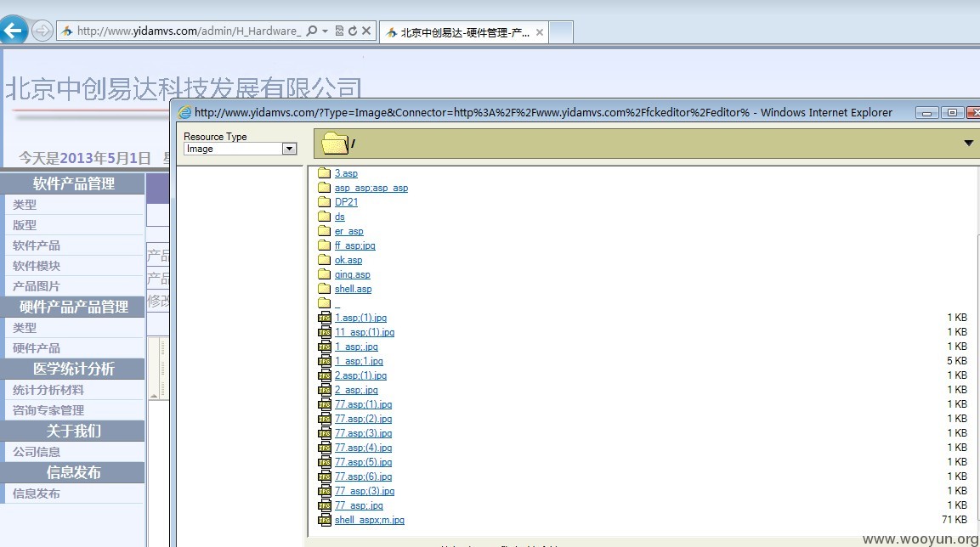The width and height of the screenshot is (980, 547).
Task: Click the refresh icon in address bar
Action: (x=353, y=31)
